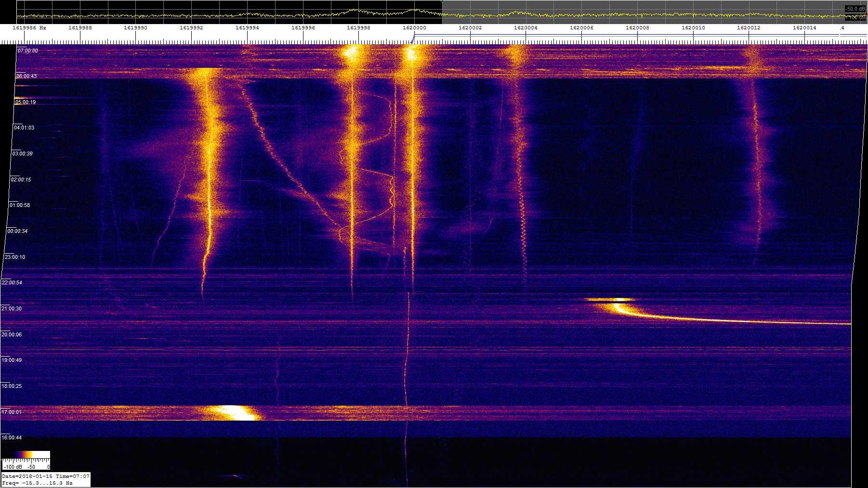
Task: Select the Freq= -15.3...15.3 Hz info line
Action: (38, 483)
